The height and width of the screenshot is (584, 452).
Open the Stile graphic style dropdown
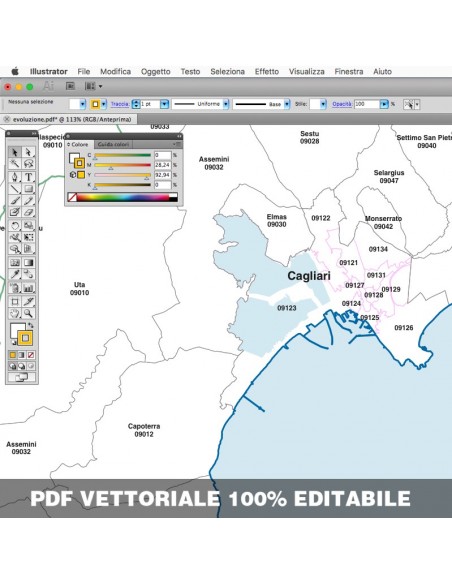[x=323, y=104]
